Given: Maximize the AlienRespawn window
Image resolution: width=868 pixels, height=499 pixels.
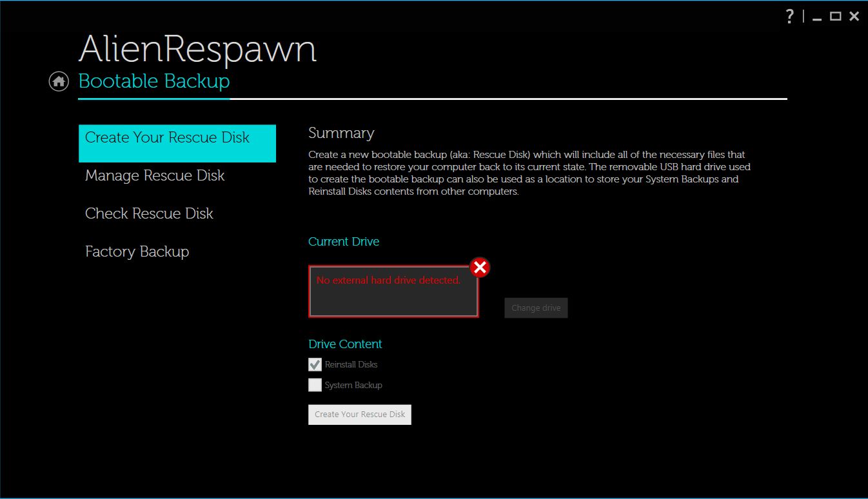Looking at the screenshot, I should [835, 16].
